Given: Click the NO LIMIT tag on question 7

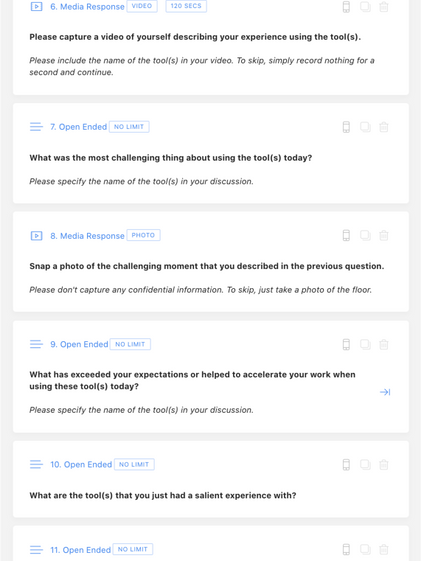Looking at the screenshot, I should point(129,127).
